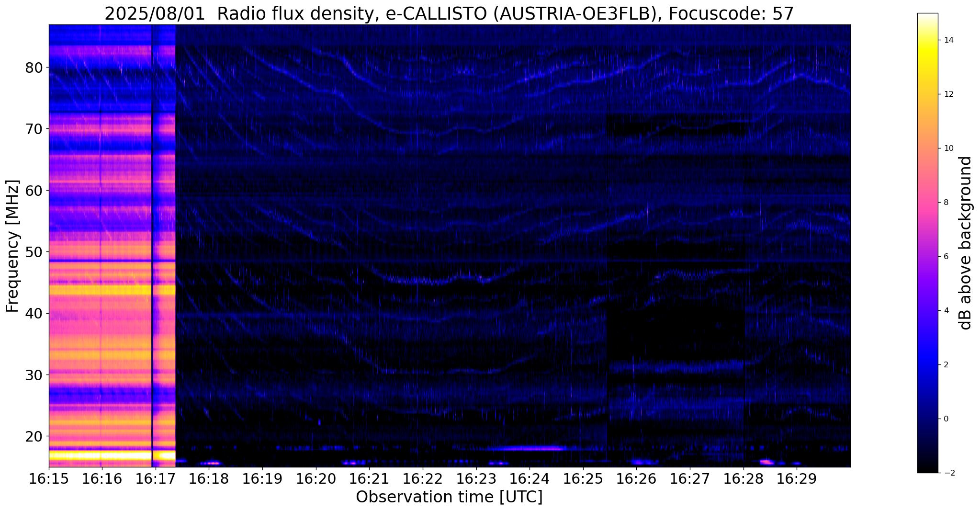Click the 20 MHz frequency tick label
980x511 pixels.
click(x=34, y=436)
